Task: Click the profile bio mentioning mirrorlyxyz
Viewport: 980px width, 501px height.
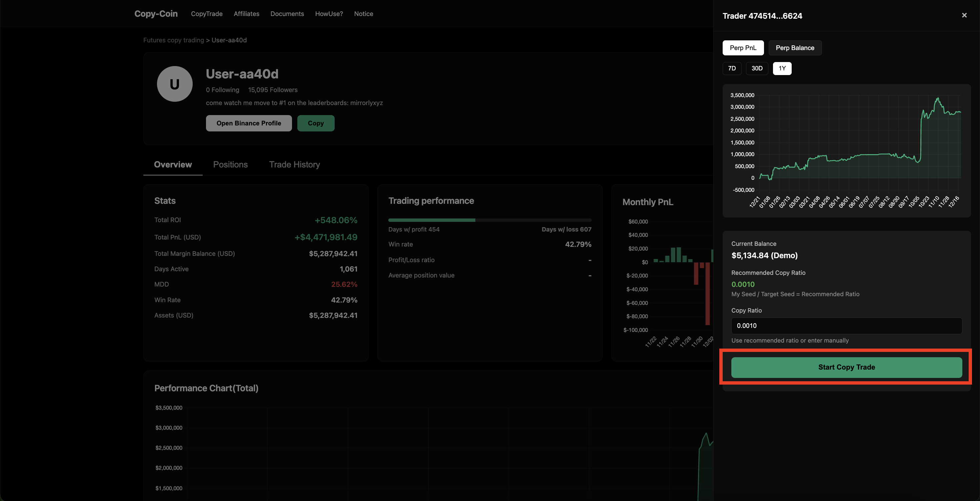Action: [294, 103]
